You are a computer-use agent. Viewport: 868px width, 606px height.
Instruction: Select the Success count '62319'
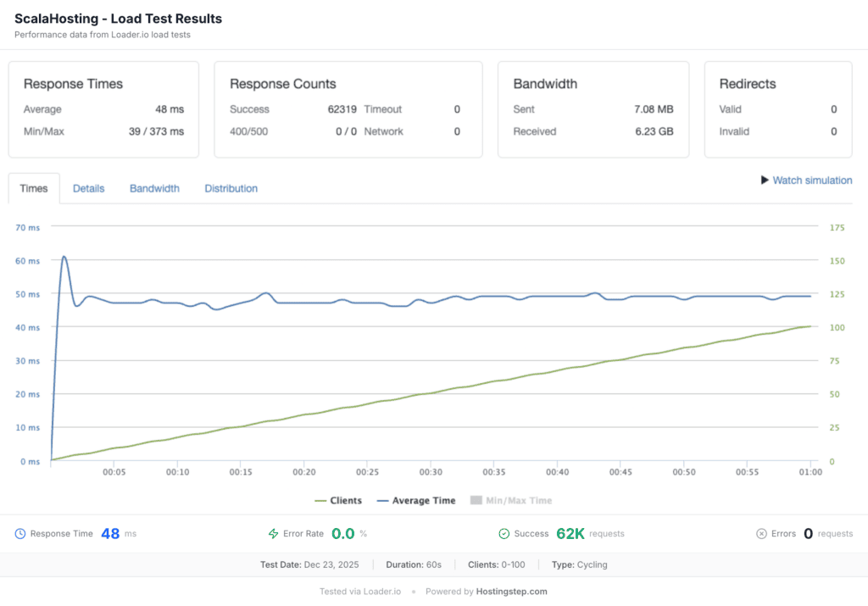[x=342, y=109]
